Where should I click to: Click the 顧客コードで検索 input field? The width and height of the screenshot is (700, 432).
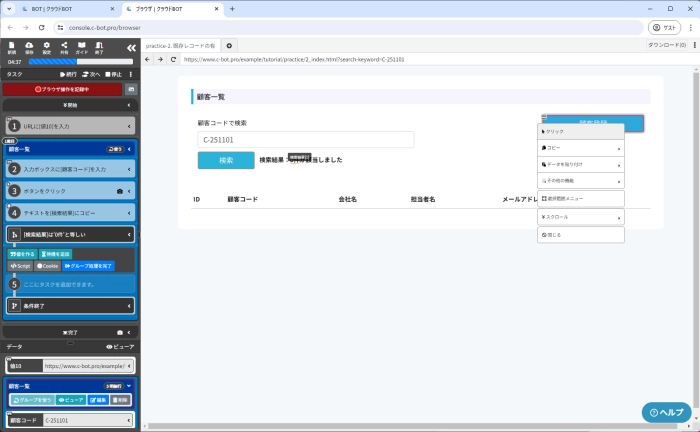[305, 140]
